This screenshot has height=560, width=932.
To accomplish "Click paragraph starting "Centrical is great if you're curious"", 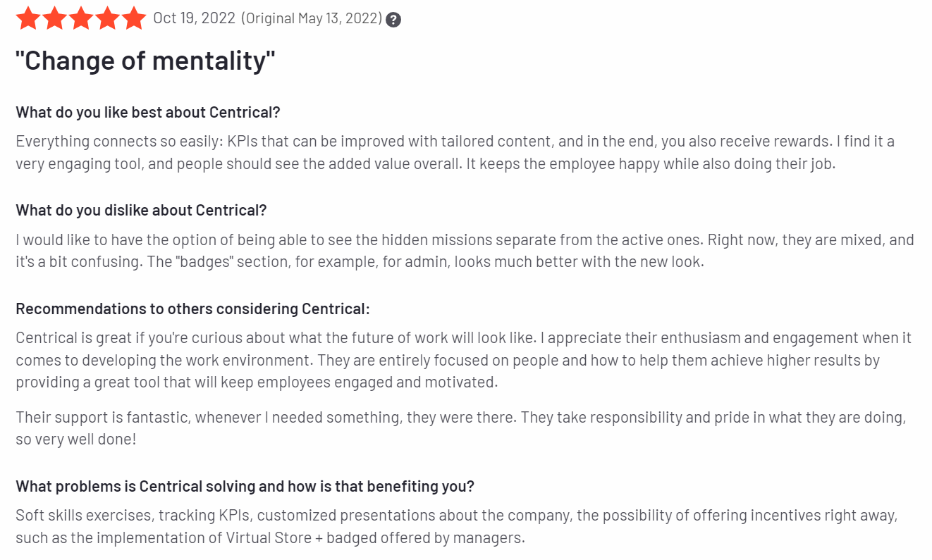I will (463, 360).
